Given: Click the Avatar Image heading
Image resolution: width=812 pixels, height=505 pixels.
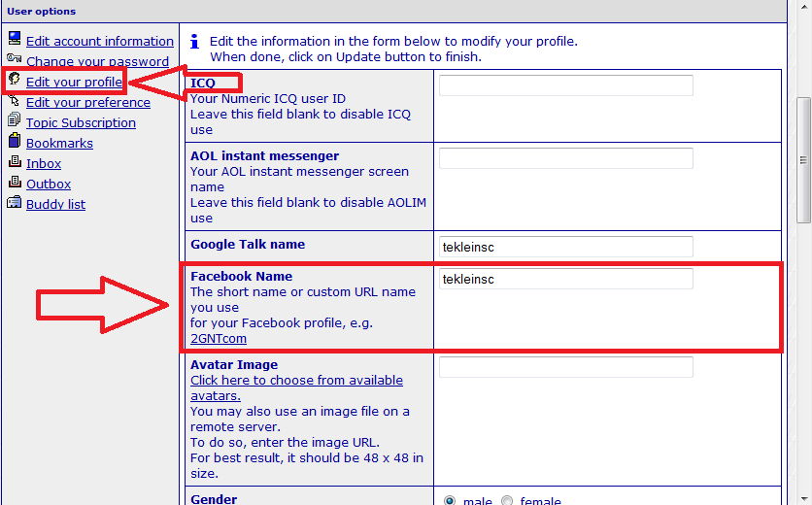Looking at the screenshot, I should [234, 364].
